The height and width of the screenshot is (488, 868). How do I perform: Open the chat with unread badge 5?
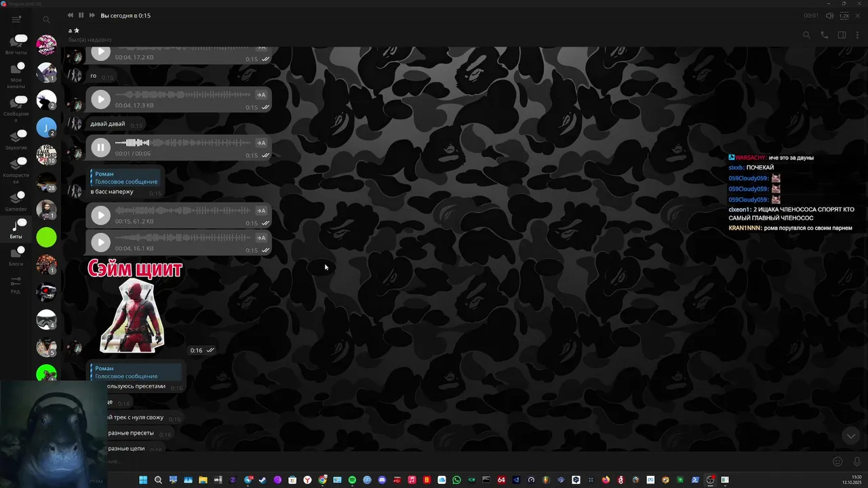tap(46, 347)
